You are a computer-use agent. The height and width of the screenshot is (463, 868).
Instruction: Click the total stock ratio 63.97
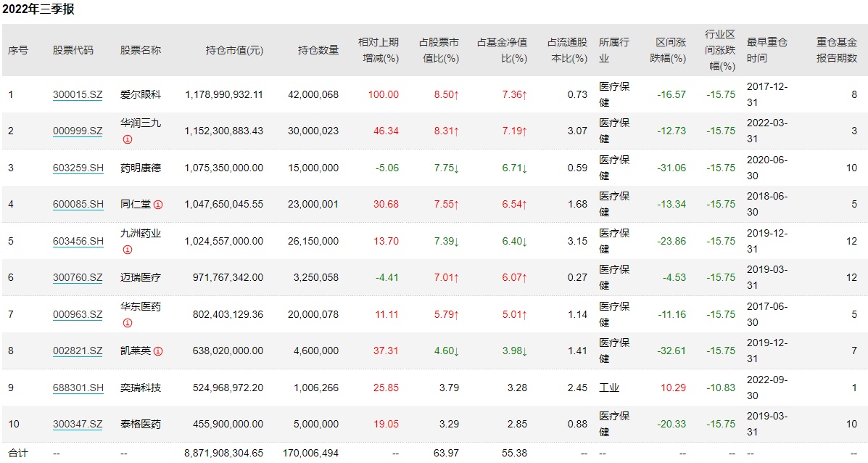pos(446,453)
